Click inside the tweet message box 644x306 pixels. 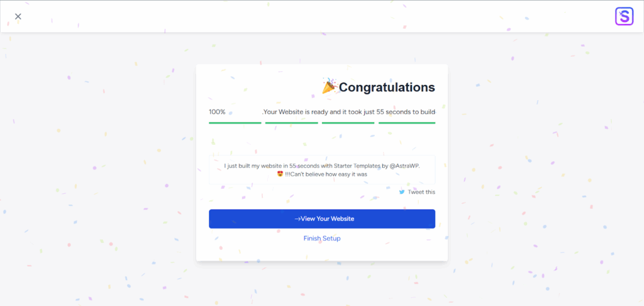click(x=322, y=169)
